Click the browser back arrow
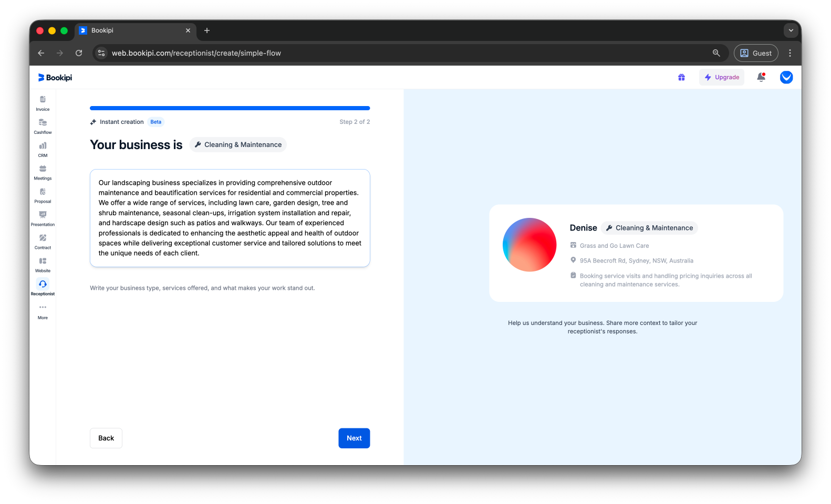This screenshot has height=504, width=831. (x=41, y=53)
